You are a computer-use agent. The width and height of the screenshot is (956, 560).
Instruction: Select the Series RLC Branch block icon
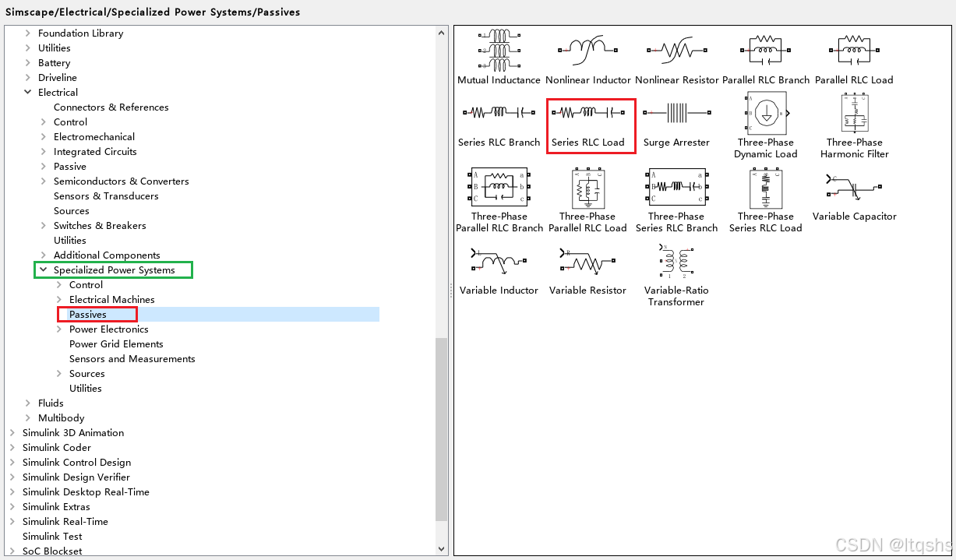tap(499, 113)
